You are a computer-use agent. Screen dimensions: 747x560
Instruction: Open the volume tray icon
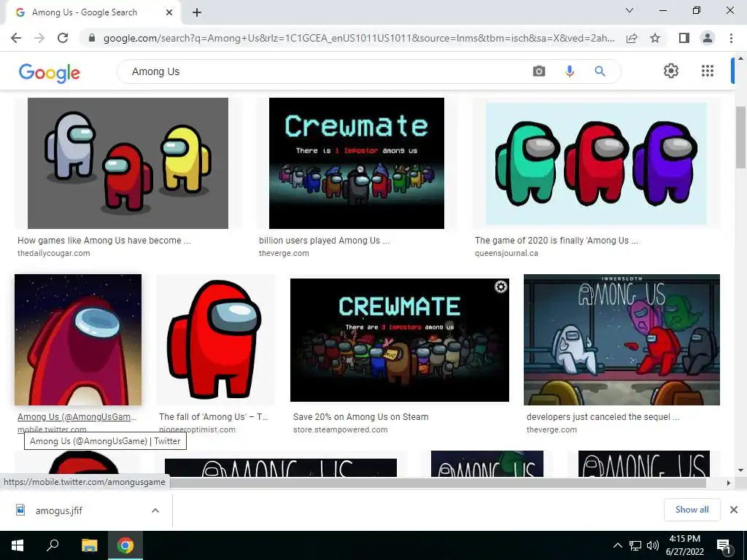(x=653, y=545)
